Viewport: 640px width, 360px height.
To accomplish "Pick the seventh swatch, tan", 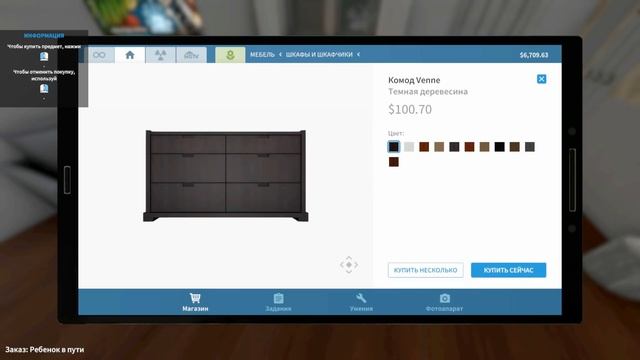I will click(x=484, y=147).
